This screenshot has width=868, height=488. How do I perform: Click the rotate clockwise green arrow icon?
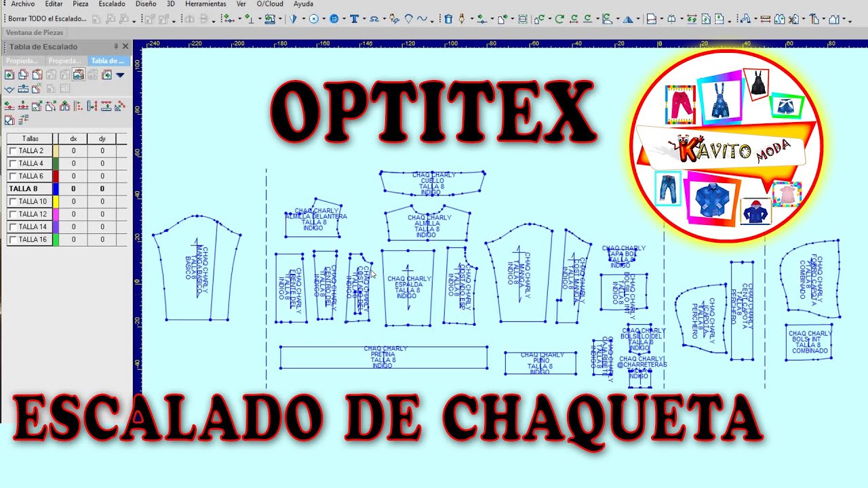559,19
